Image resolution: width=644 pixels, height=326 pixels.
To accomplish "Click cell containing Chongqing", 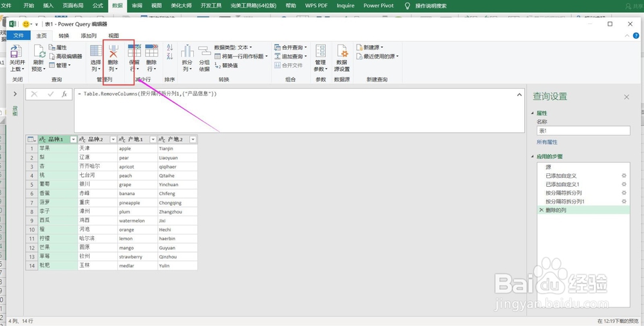I will (178, 203).
